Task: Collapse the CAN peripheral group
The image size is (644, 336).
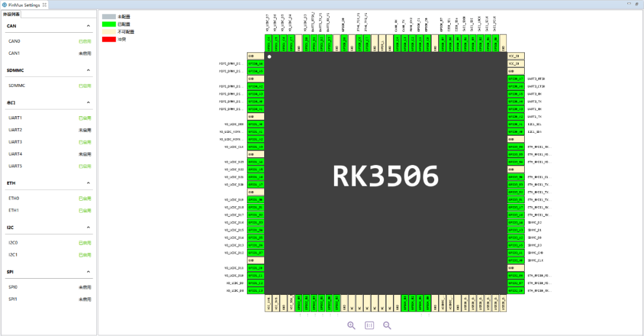Action: 88,26
